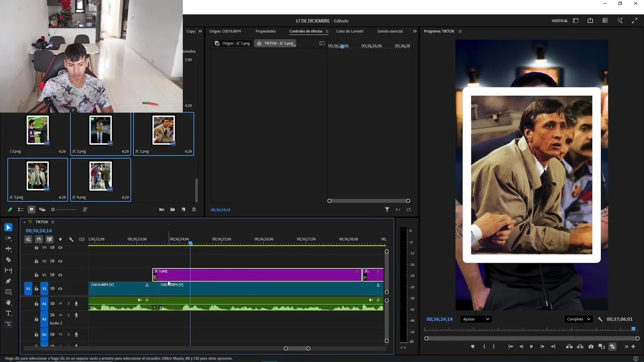
Task: Adjust project panel thumbnail zoom slider
Action: (x=64, y=210)
